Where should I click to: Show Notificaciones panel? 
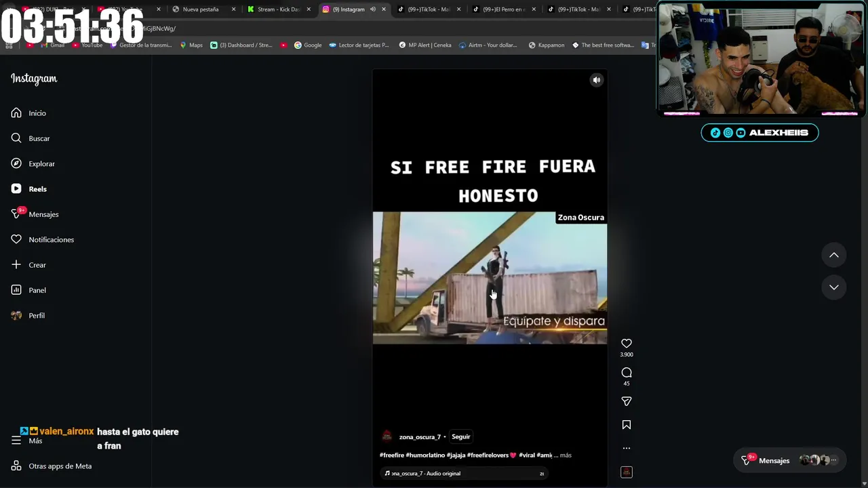[42, 240]
